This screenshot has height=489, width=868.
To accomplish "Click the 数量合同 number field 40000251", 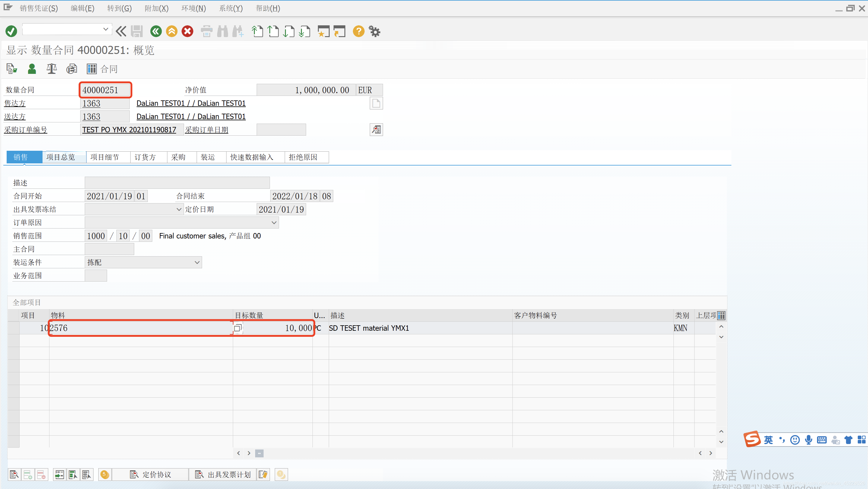I will pyautogui.click(x=105, y=90).
